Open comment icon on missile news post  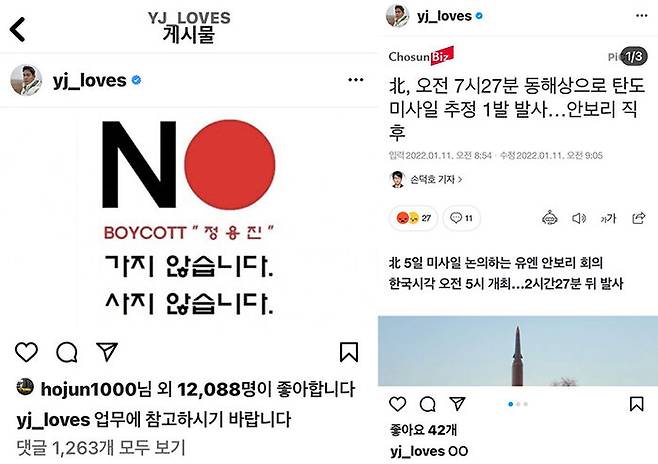[428, 404]
